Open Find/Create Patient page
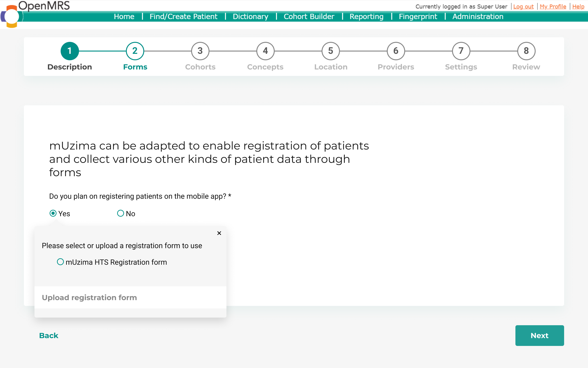The image size is (588, 368). point(184,16)
